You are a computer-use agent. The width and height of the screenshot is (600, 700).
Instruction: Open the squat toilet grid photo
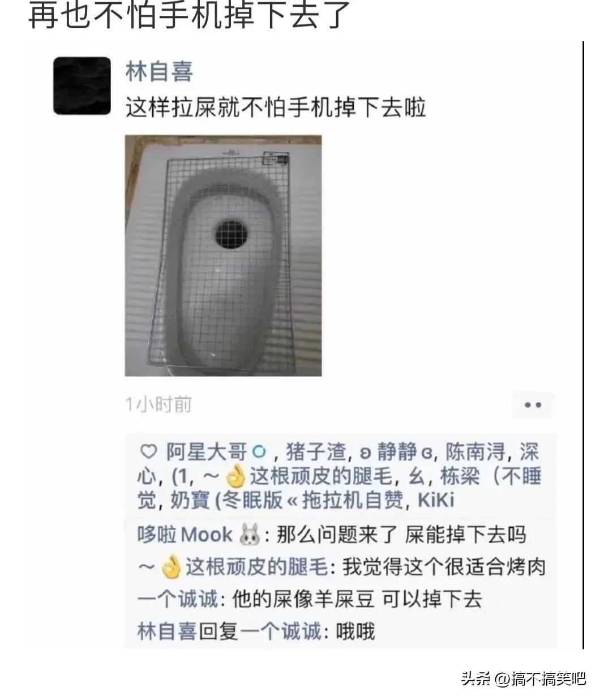[x=223, y=255]
